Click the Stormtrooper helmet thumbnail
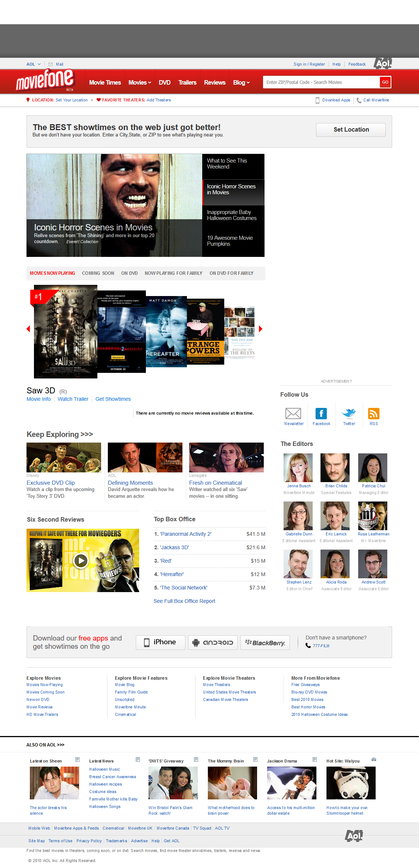The height and width of the screenshot is (868, 419). pos(351,783)
